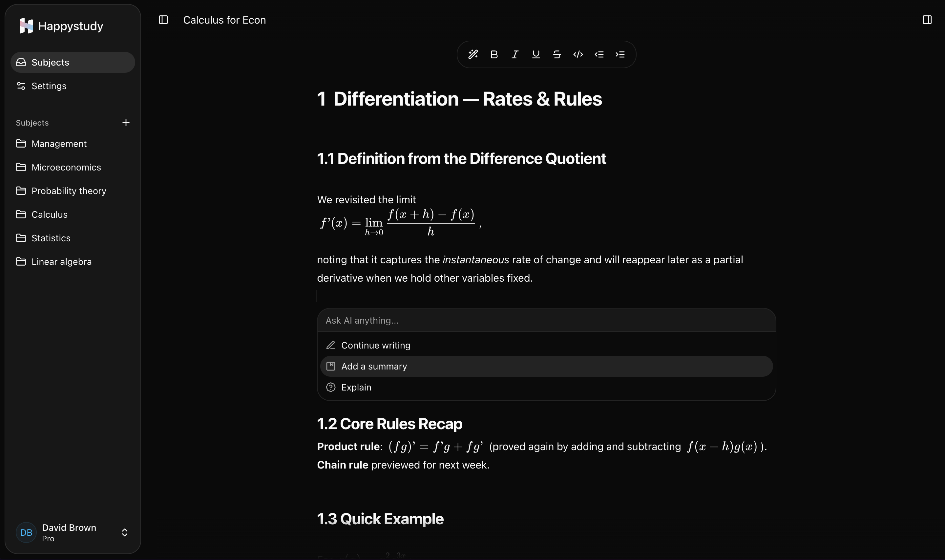
Task: Add a new subject with the plus button
Action: 126,122
